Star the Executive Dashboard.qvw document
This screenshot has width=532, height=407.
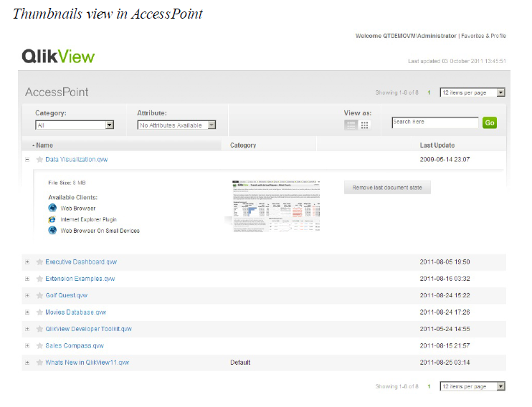39,262
